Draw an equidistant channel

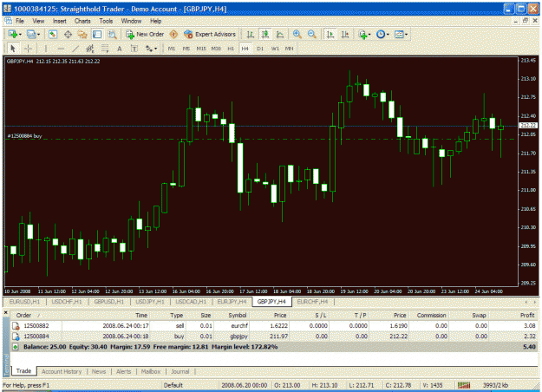[90, 49]
